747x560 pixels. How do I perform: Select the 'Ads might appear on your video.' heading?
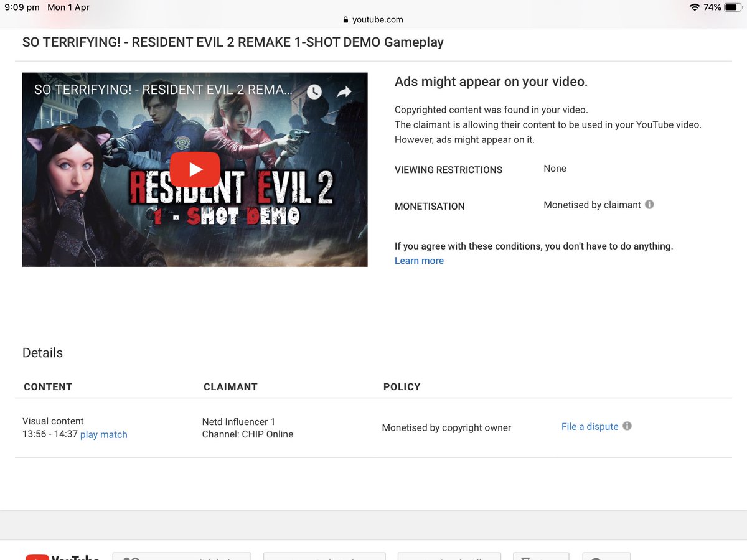click(x=491, y=82)
